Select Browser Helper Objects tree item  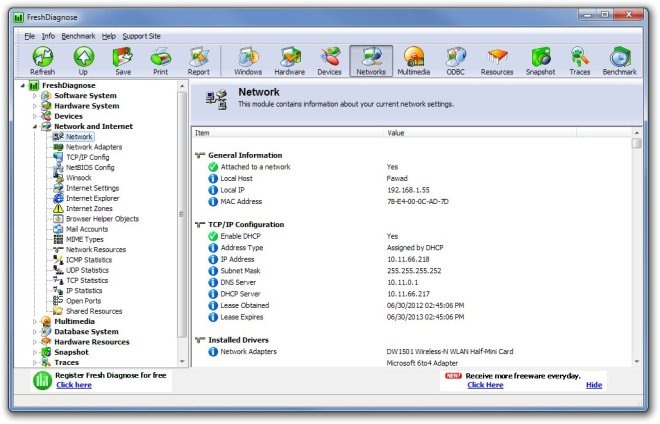pyautogui.click(x=102, y=219)
